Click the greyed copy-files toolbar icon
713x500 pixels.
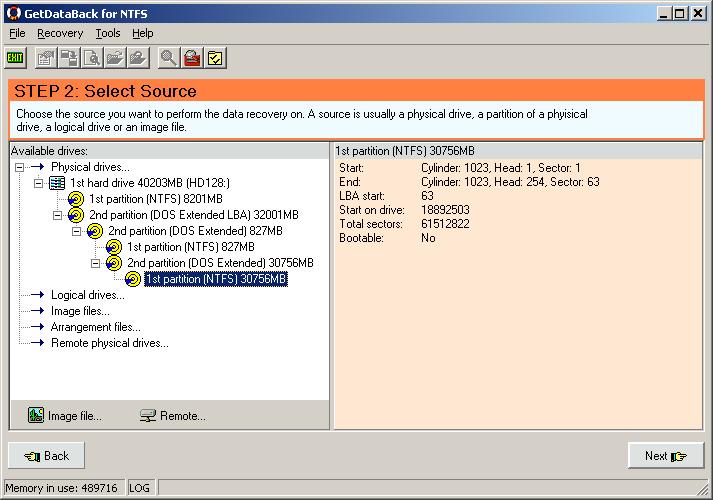point(69,58)
